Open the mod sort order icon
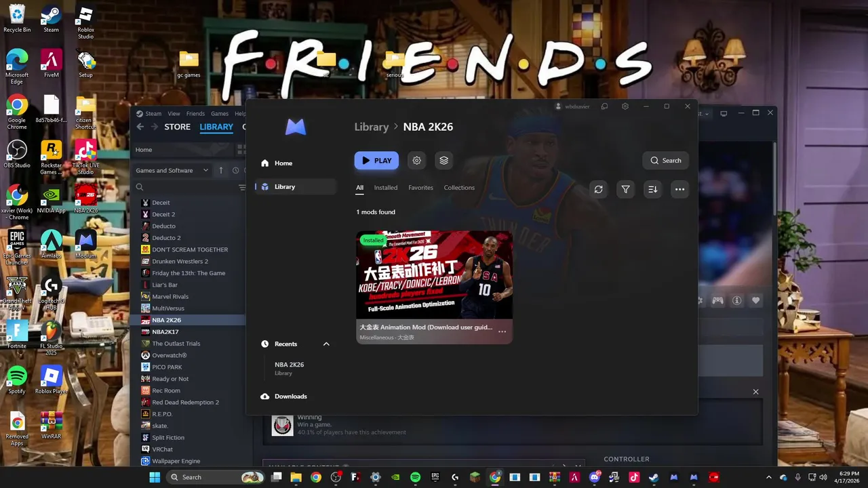868x488 pixels. pos(652,190)
